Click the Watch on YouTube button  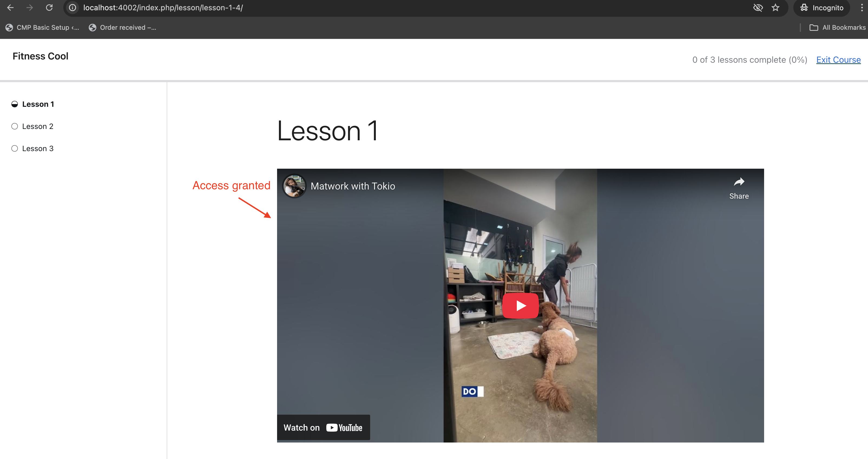click(323, 427)
